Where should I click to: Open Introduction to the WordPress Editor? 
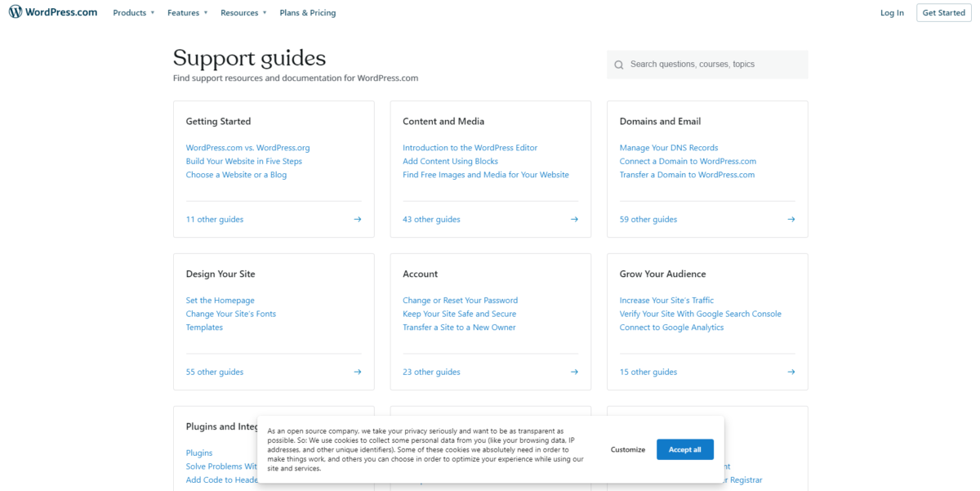click(x=470, y=148)
